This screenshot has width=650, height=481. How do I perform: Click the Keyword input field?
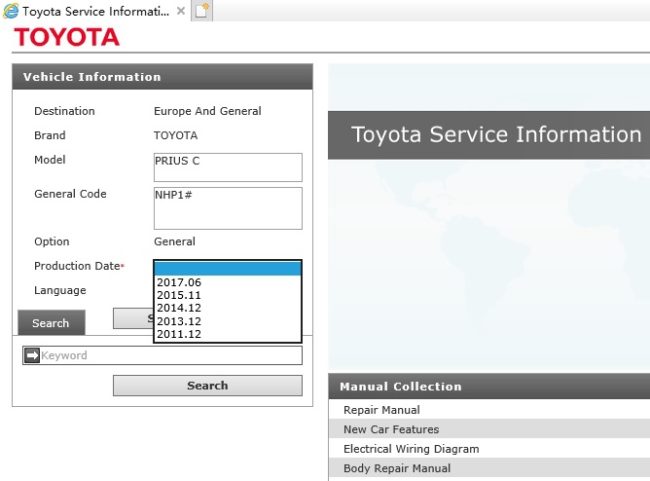(170, 355)
